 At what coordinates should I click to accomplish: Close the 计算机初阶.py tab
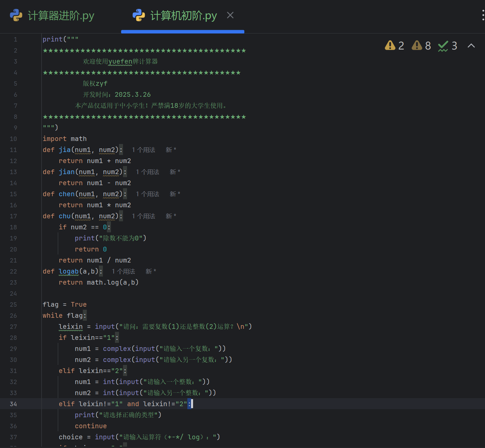click(230, 15)
